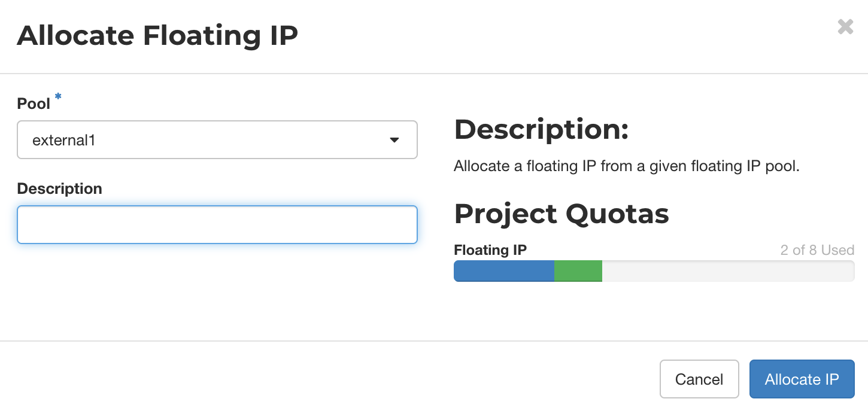Close the Allocate Floating IP dialog
868x414 pixels.
click(845, 27)
